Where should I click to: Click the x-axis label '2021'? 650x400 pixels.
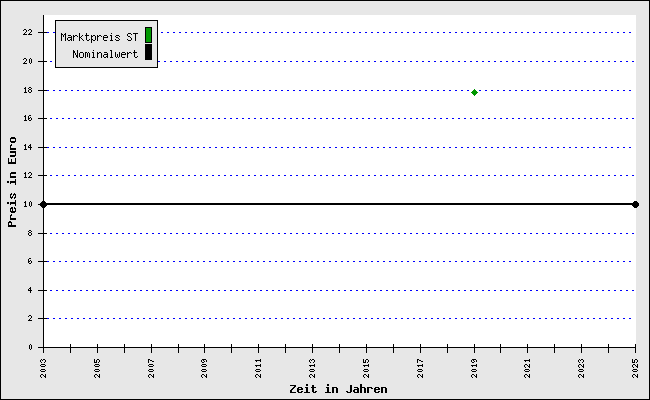(527, 368)
